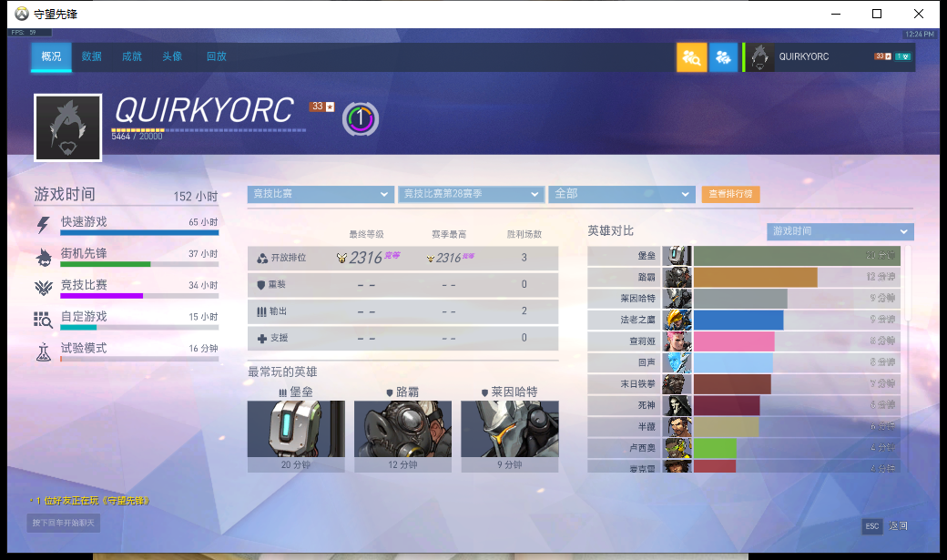Click the level 33 badge beside name

pyautogui.click(x=322, y=107)
